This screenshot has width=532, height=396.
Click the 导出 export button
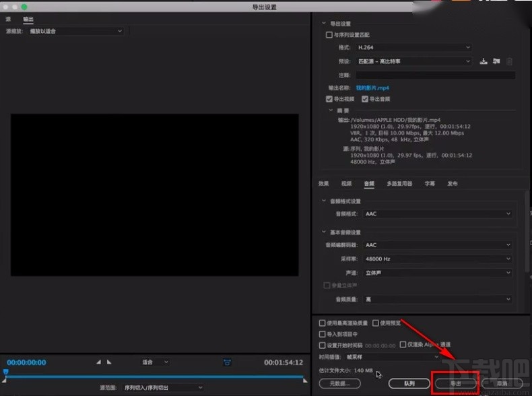[456, 383]
